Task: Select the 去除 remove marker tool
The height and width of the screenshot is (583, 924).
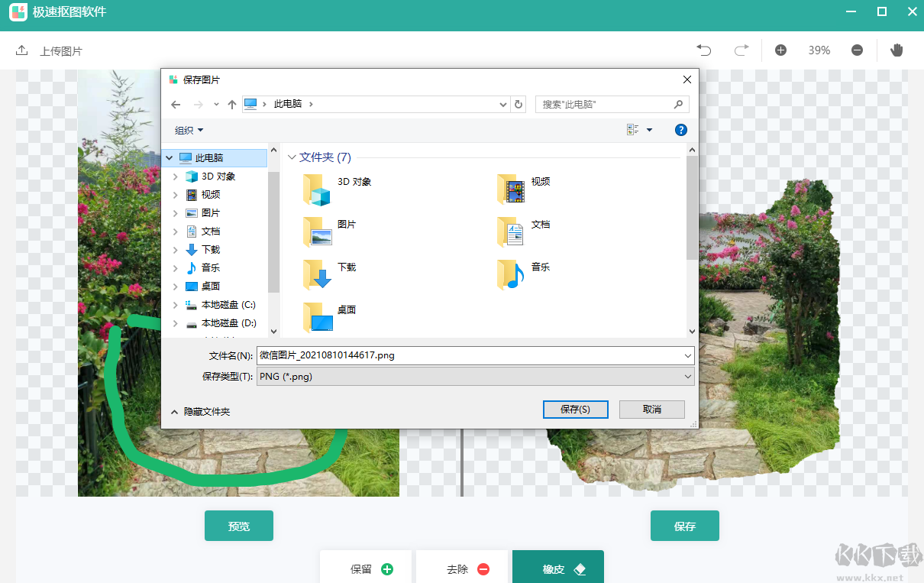Action: pos(462,569)
